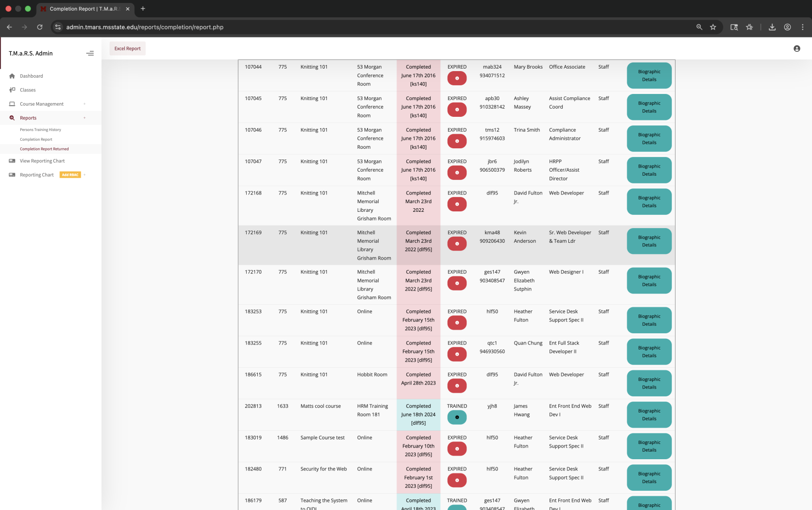Screen dimensions: 812x510
Task: Select Completion Report Returned
Action: pyautogui.click(x=44, y=148)
